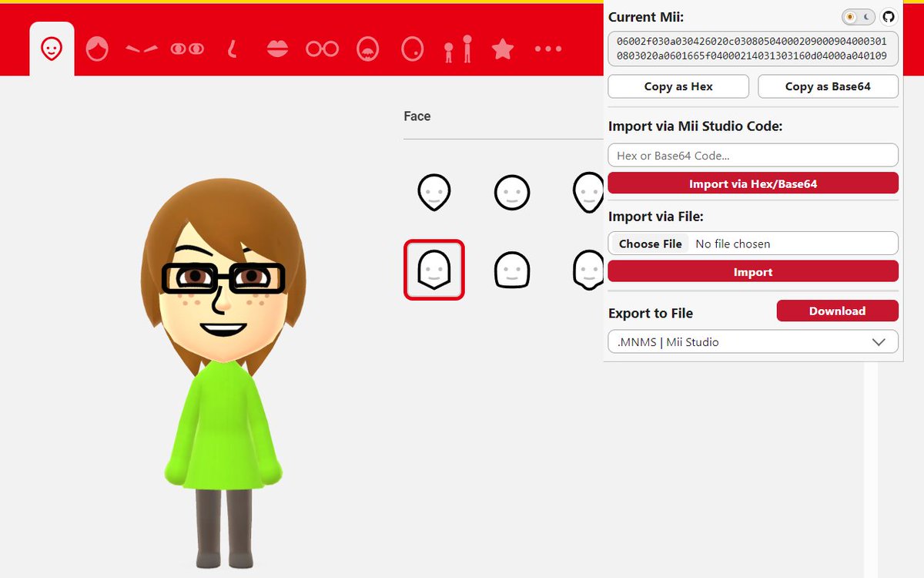Toggle the light/dark theme switch
Image resolution: width=924 pixels, height=578 pixels.
coord(859,16)
